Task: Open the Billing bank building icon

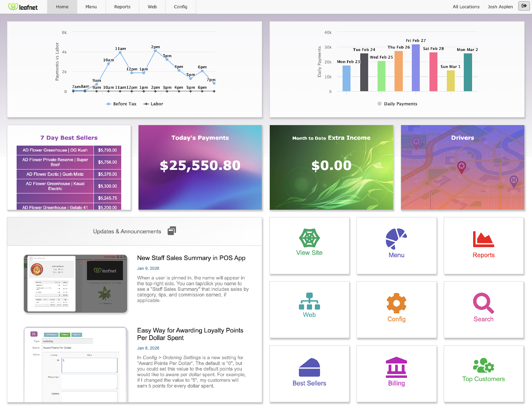Action: pyautogui.click(x=396, y=367)
